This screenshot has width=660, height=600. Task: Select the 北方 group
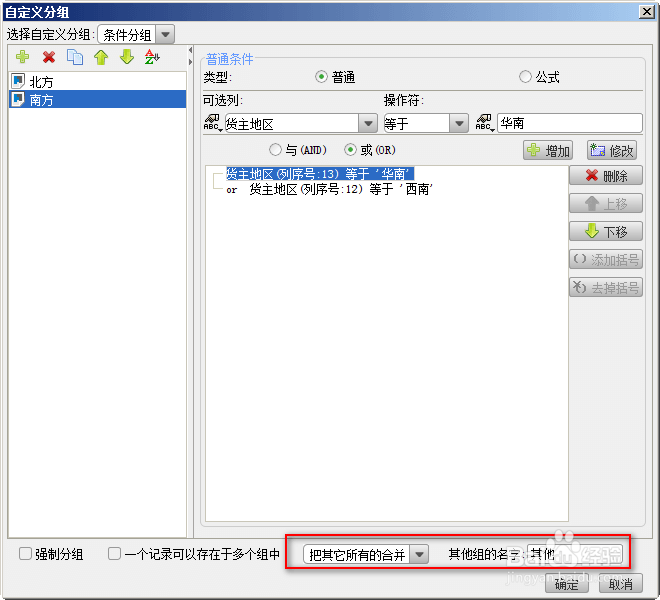point(98,81)
